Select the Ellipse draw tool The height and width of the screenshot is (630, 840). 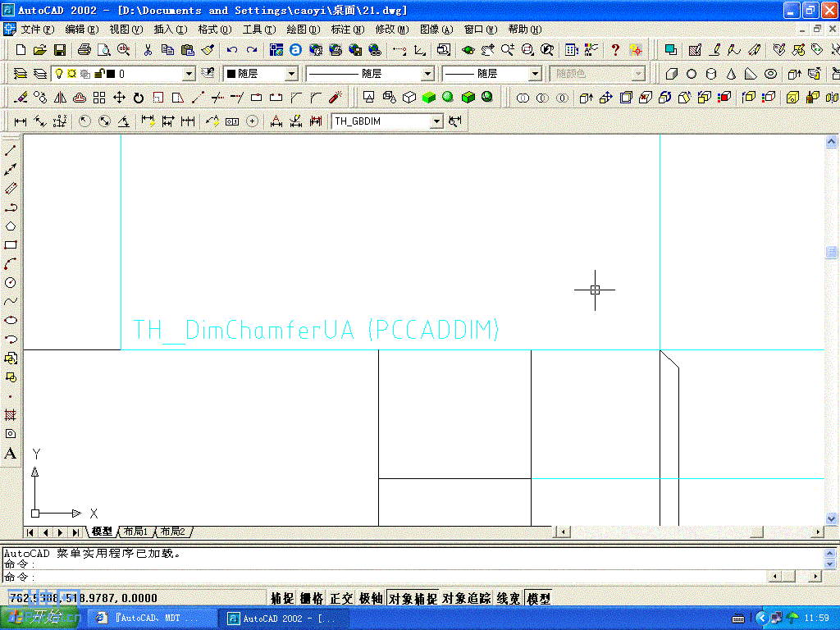(x=10, y=320)
